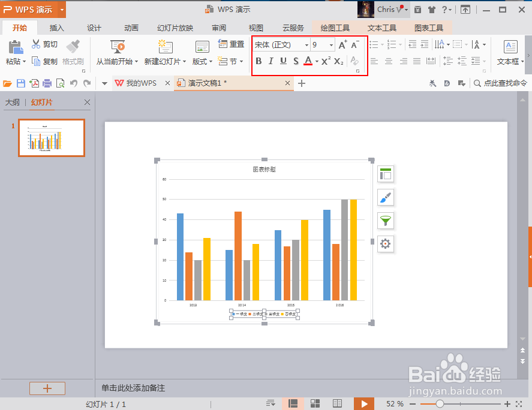Open a new document tab with +

[x=302, y=83]
